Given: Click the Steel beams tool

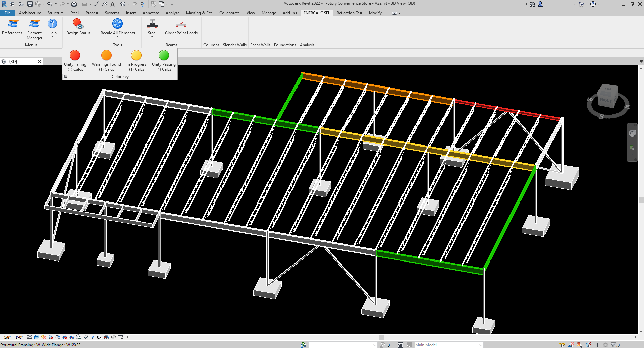Looking at the screenshot, I should [x=152, y=27].
